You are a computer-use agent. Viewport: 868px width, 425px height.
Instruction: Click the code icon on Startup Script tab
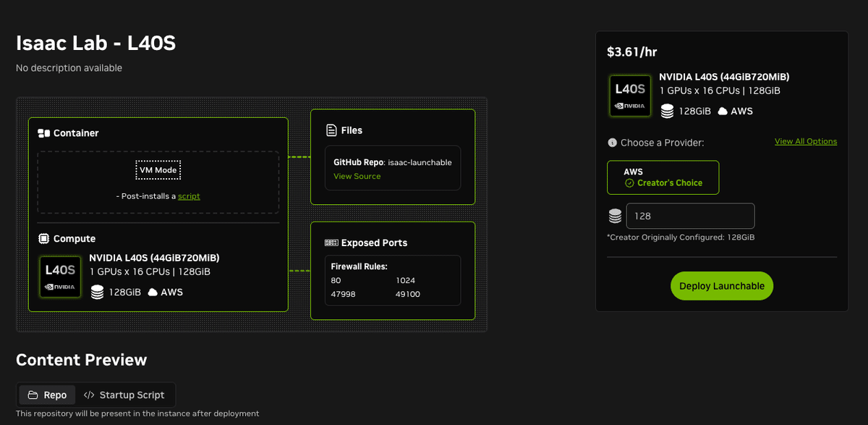pos(91,395)
